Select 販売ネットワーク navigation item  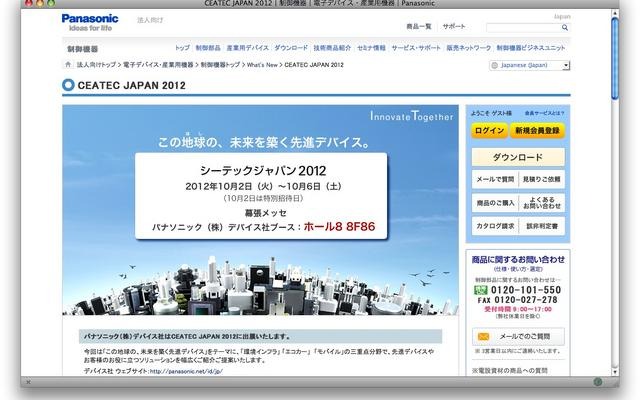[x=469, y=48]
